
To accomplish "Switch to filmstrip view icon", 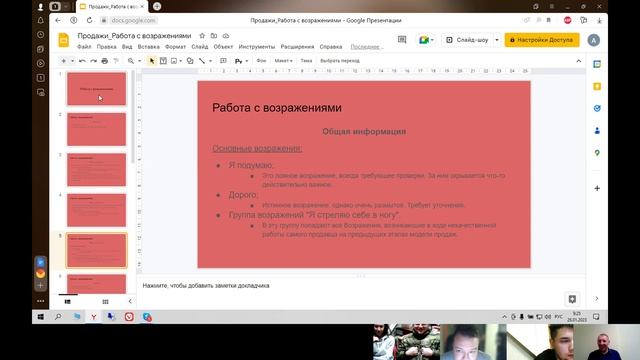I will coord(68,302).
